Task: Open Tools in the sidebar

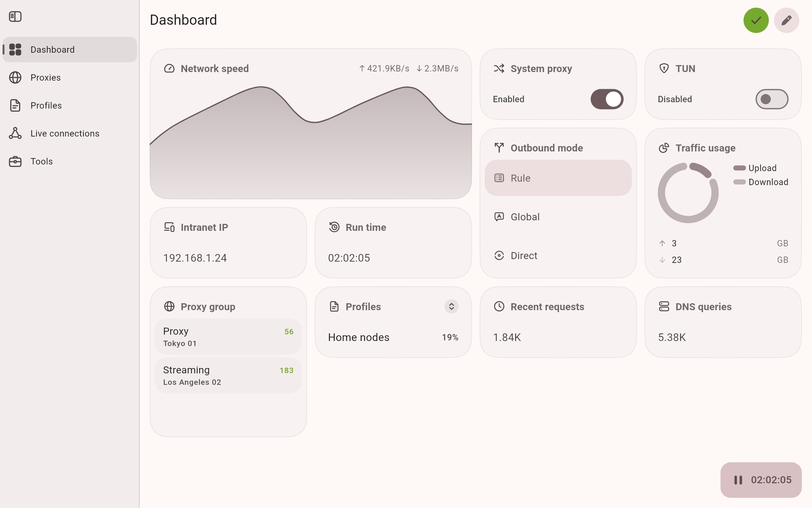Action: (70, 161)
